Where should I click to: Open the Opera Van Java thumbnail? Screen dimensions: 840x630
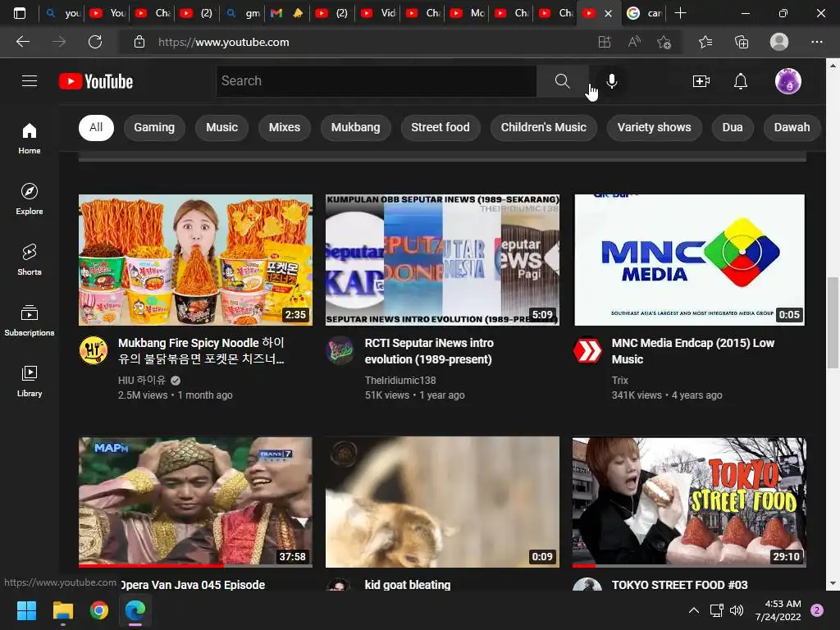click(x=195, y=502)
